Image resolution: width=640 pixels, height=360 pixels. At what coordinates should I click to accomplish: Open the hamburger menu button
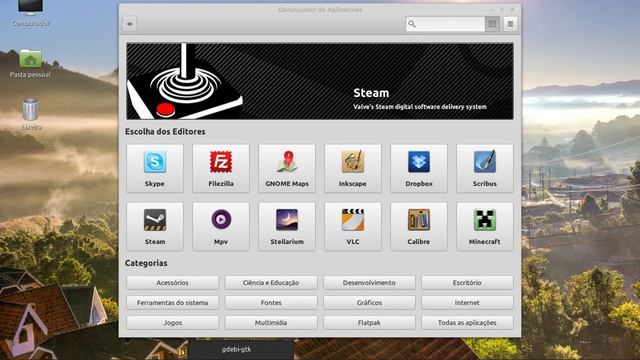(x=510, y=24)
